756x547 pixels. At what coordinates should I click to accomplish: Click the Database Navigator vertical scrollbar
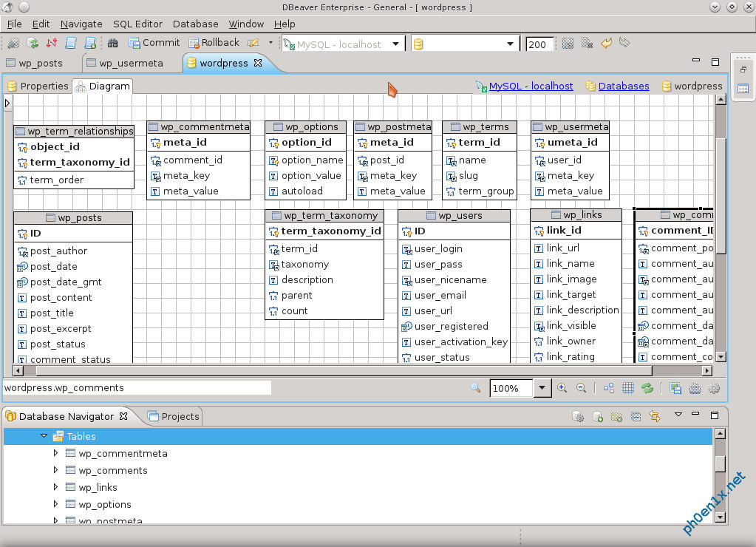click(x=720, y=464)
